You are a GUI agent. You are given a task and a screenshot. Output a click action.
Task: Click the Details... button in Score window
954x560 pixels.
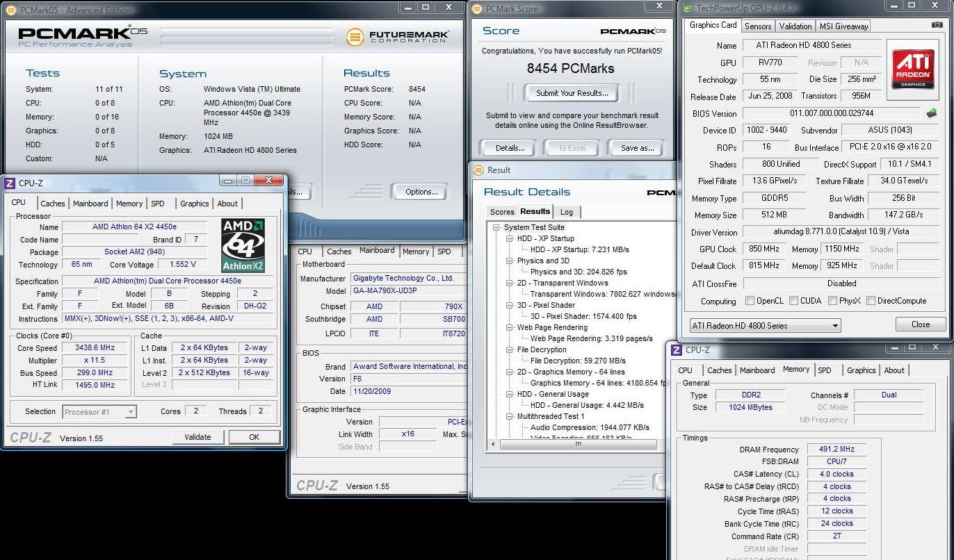(510, 148)
